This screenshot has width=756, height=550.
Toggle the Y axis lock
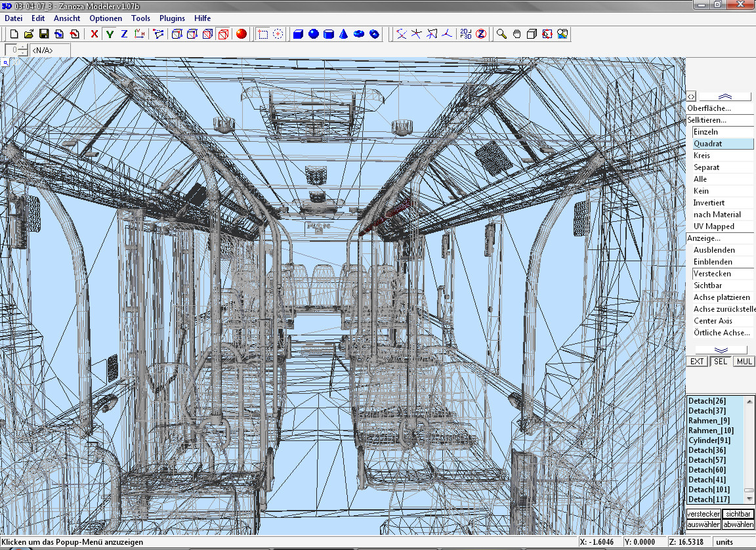tap(110, 33)
